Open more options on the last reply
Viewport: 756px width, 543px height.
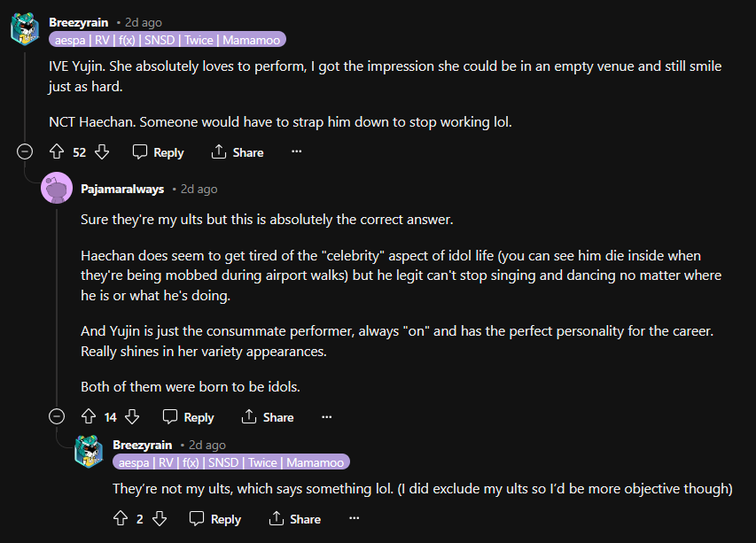click(x=355, y=519)
